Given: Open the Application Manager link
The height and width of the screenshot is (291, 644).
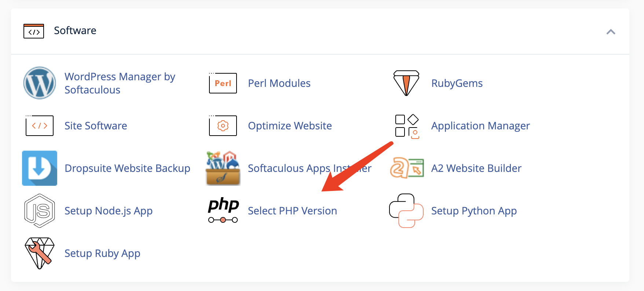Looking at the screenshot, I should (x=480, y=126).
